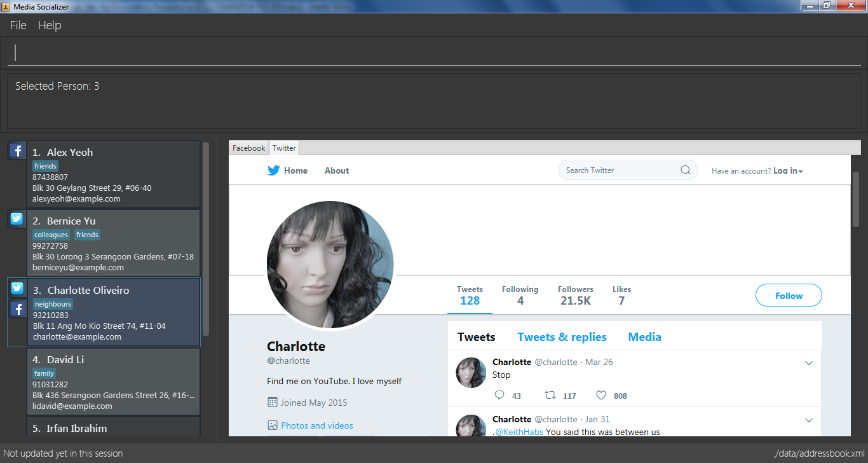The height and width of the screenshot is (463, 868).
Task: Switch to the Facebook tab
Action: pos(248,148)
